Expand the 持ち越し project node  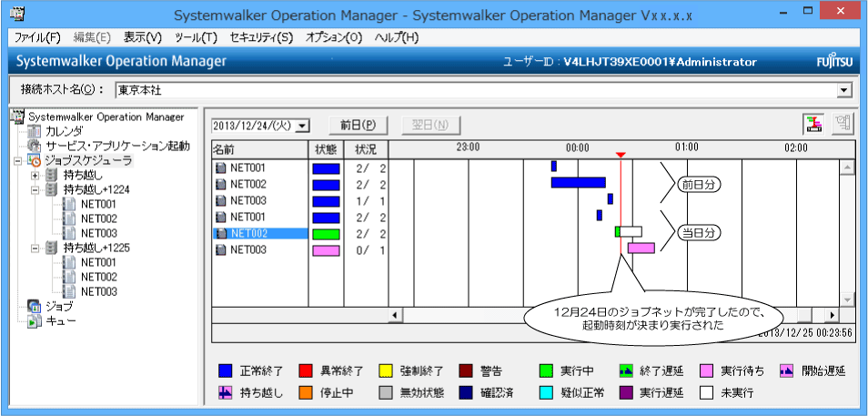35,176
